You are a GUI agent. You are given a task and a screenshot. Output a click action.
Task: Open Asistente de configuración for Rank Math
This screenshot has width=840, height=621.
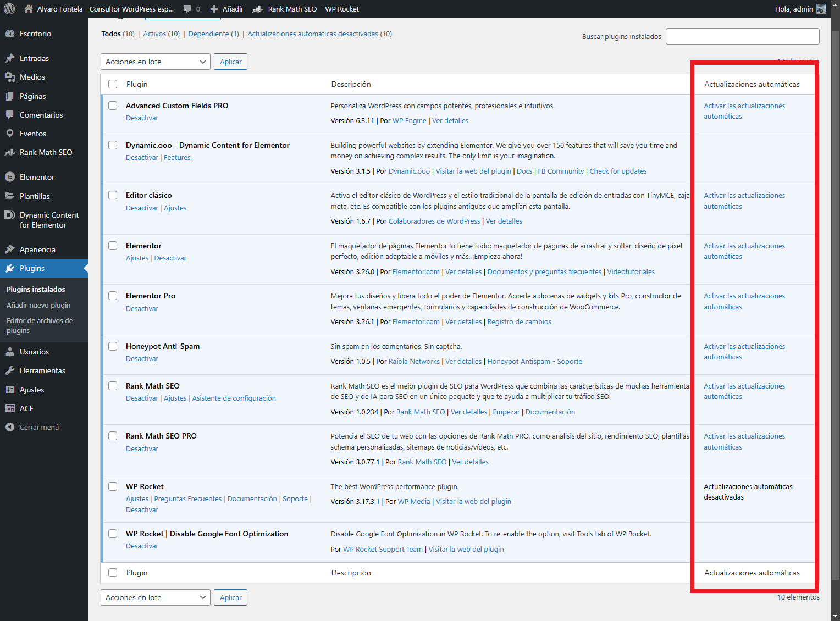(234, 398)
